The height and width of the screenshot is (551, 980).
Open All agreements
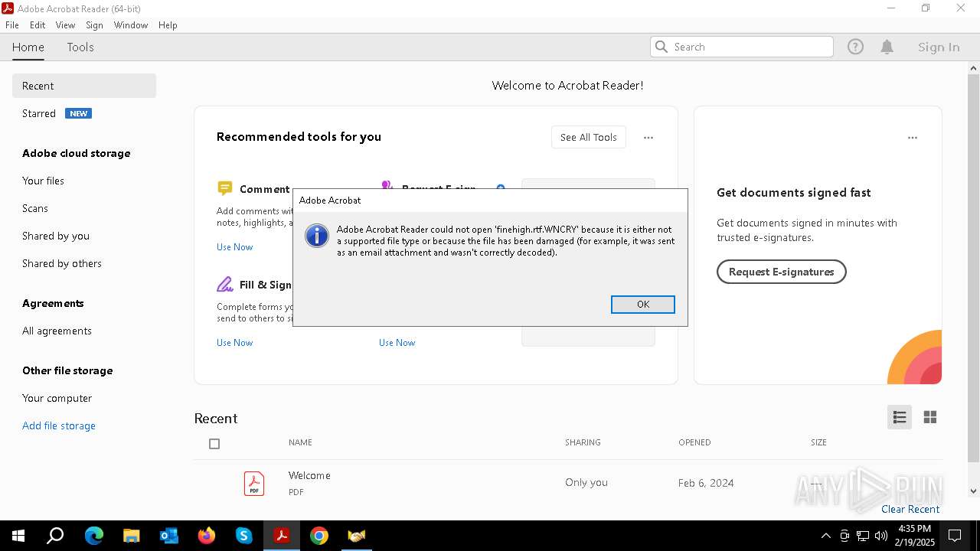[x=57, y=331]
